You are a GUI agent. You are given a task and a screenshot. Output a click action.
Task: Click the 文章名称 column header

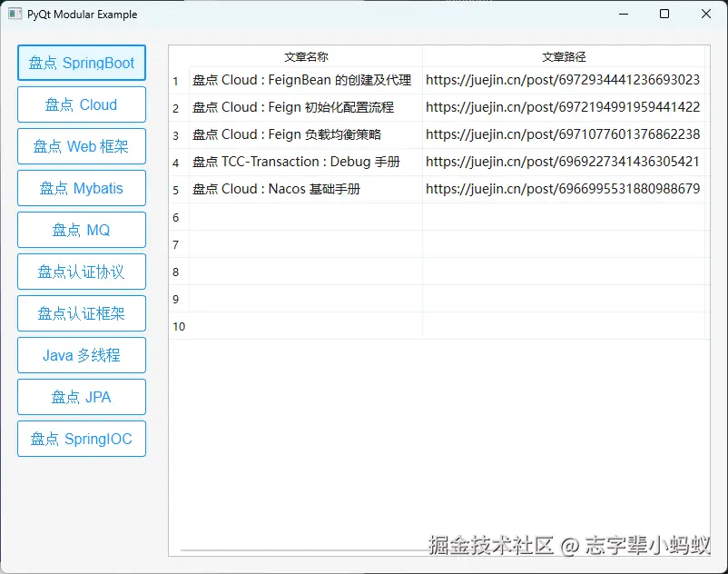point(306,56)
